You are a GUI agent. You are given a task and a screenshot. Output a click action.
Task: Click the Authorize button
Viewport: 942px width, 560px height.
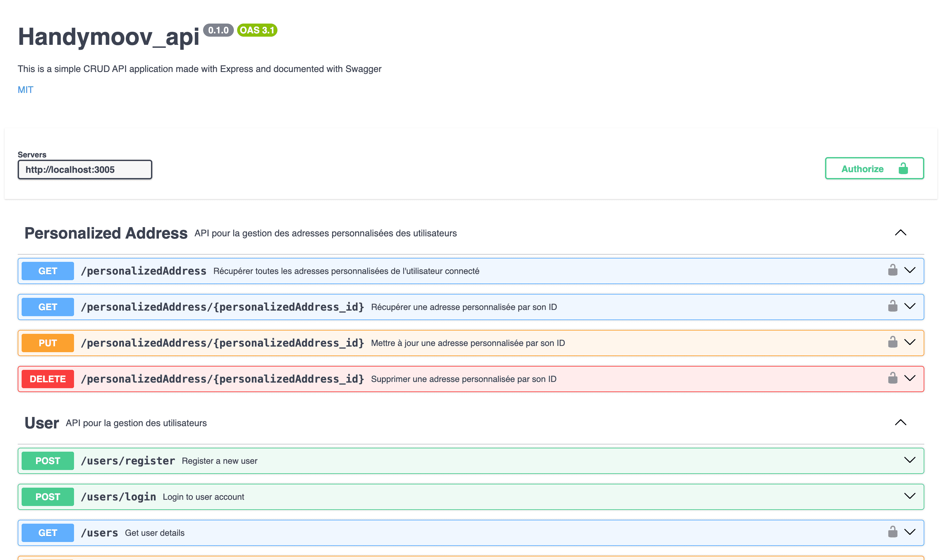874,168
